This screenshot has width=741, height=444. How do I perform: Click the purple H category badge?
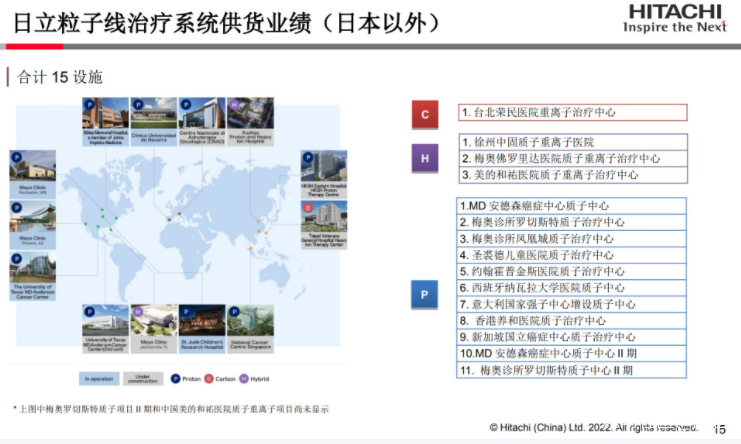tap(425, 158)
